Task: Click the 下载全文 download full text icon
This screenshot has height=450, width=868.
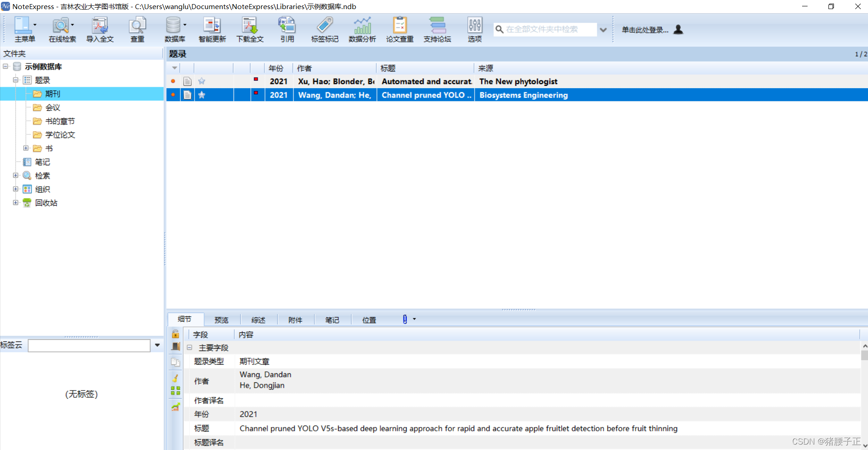Action: click(249, 25)
